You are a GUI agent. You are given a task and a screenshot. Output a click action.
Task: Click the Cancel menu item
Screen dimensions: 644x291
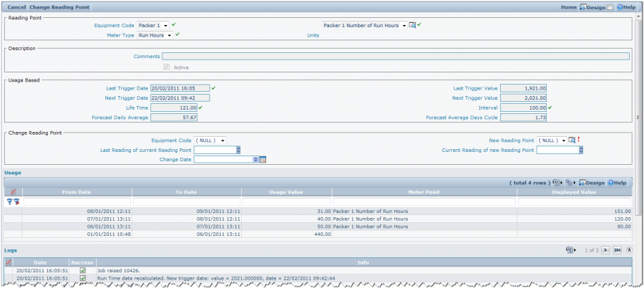point(16,7)
